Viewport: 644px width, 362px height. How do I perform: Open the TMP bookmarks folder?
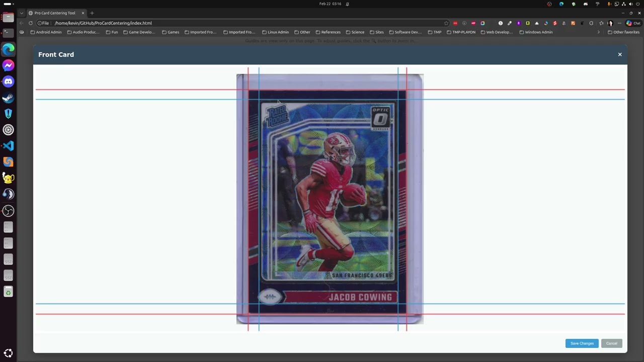coord(435,32)
